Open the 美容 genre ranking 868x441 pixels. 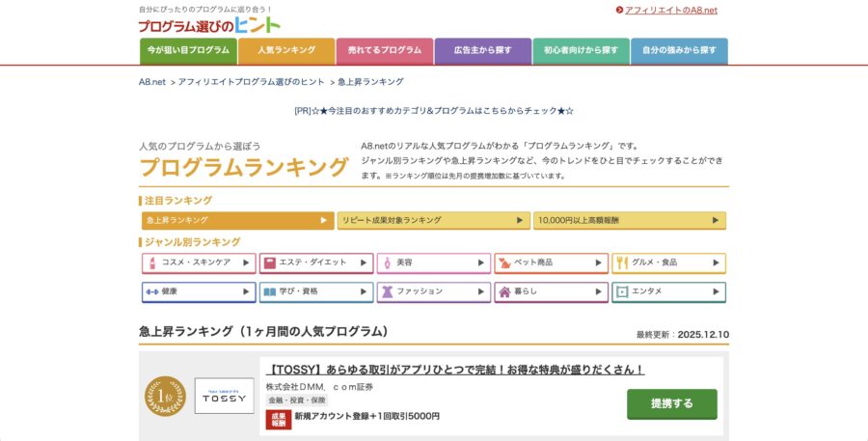pos(434,263)
